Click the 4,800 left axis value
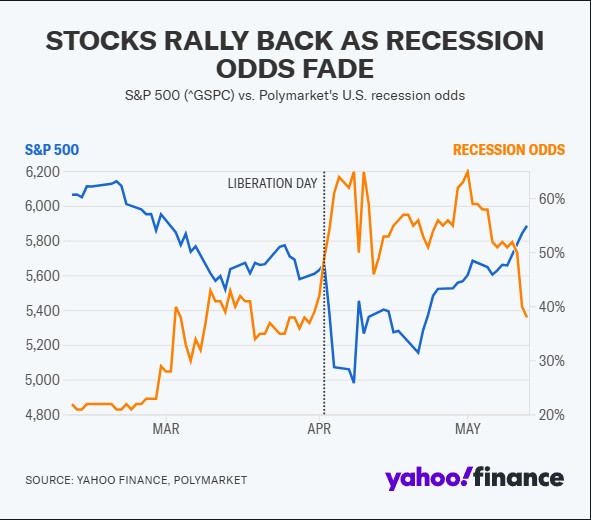Screen dimensions: 591x520 [43, 415]
